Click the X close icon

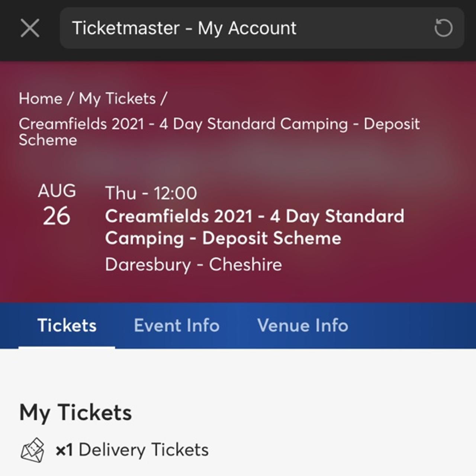(x=30, y=28)
